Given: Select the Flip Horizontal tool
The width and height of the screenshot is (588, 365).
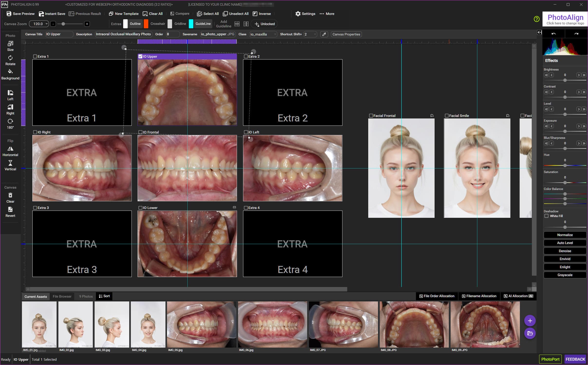Looking at the screenshot, I should 10,149.
